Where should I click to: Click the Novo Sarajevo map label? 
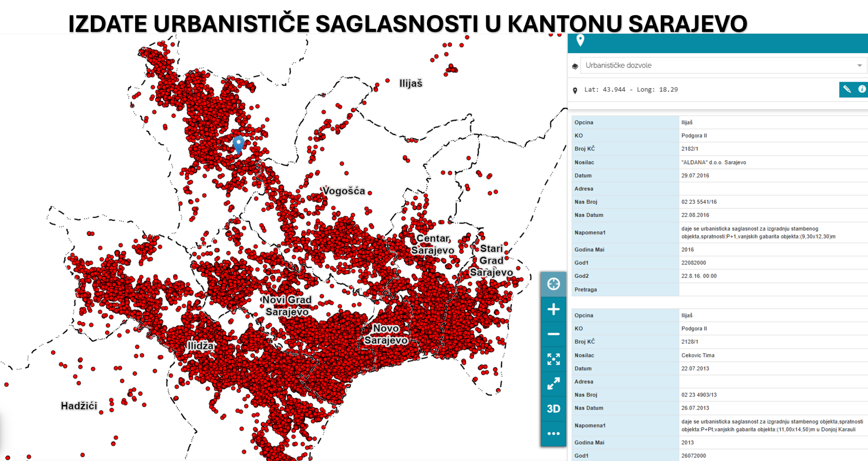[x=386, y=334]
